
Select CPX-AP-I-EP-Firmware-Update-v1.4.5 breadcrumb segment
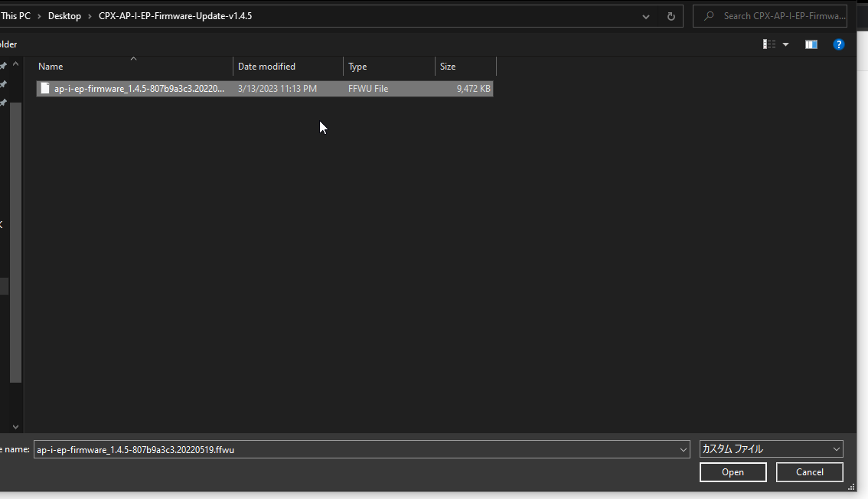point(175,16)
